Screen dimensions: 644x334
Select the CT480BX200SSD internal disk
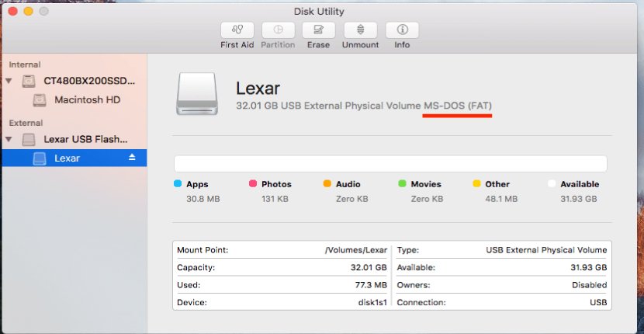(89, 81)
